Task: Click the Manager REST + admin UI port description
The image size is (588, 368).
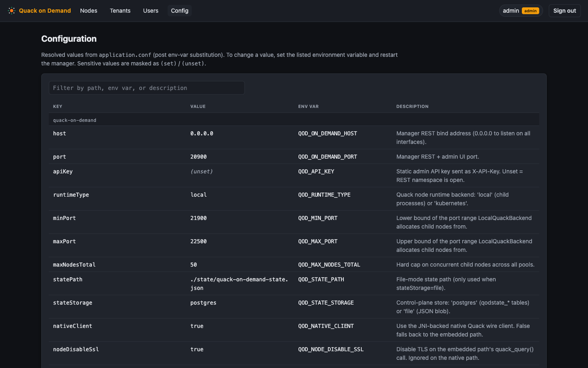Action: 438,157
